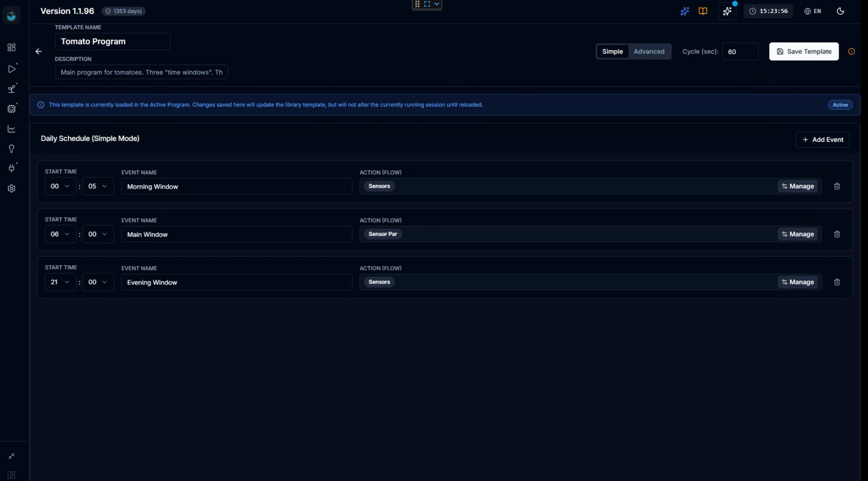Open the chip/hardware icon in the sidebar
Screen dimensions: 868x481
[x=12, y=109]
